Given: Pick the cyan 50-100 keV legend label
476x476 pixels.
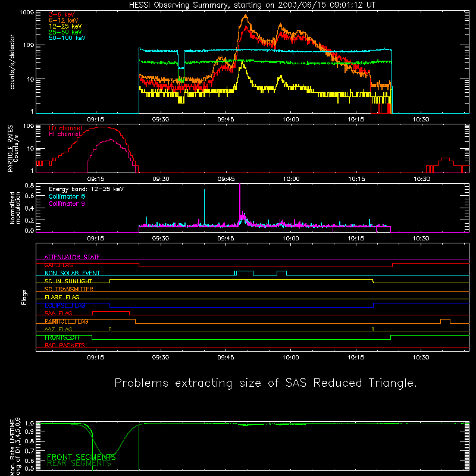Looking at the screenshot, I should tap(67, 38).
